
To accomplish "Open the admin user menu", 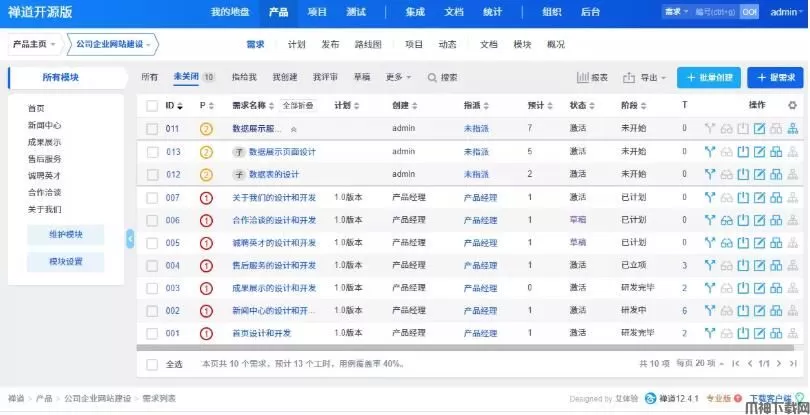I will (x=785, y=12).
